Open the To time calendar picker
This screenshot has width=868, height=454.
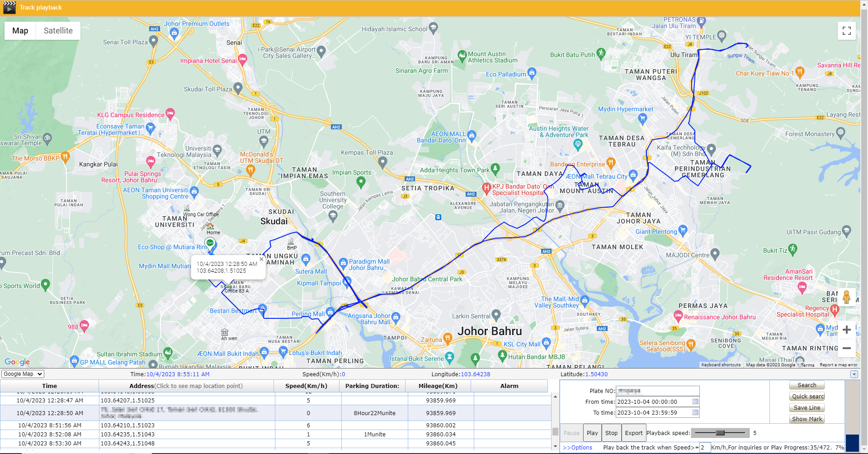[695, 412]
